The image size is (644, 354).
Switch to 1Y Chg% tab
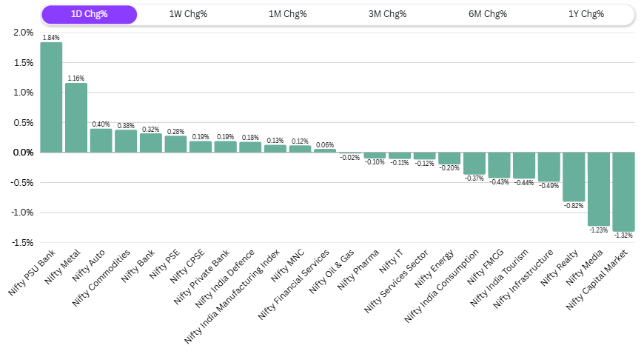(x=586, y=14)
